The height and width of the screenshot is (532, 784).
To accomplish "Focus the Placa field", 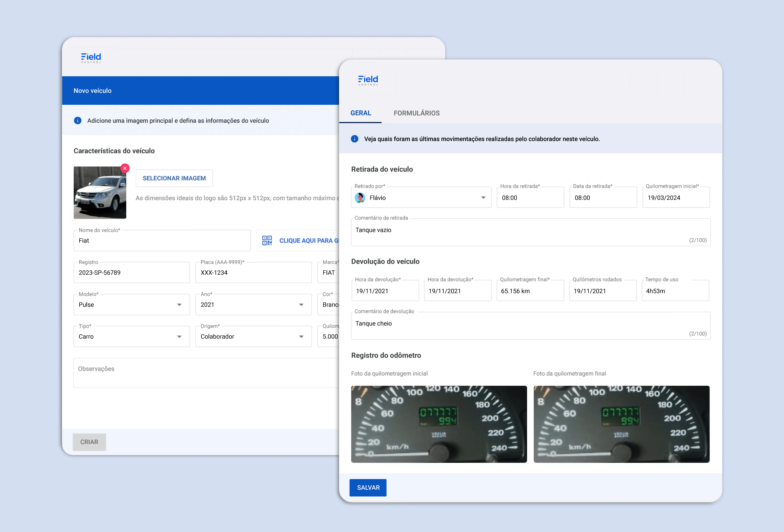I will (x=253, y=272).
